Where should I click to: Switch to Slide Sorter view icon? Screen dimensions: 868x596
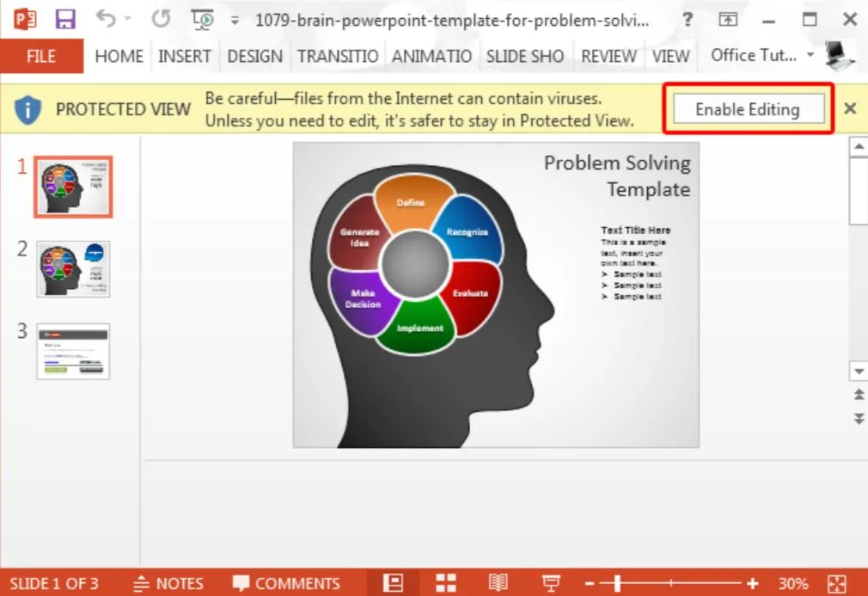click(x=446, y=583)
